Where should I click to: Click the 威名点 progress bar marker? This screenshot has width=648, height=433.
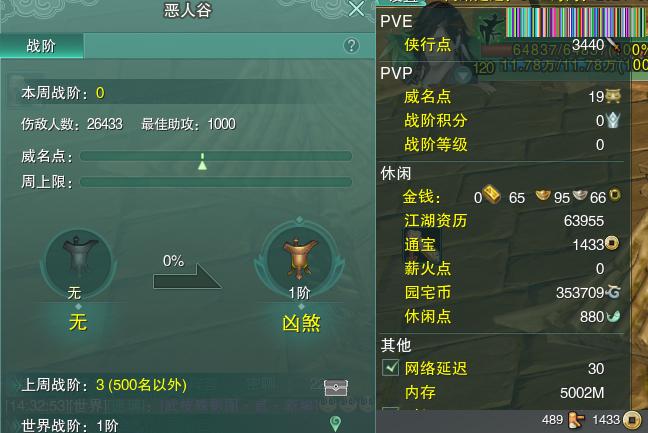tap(202, 162)
